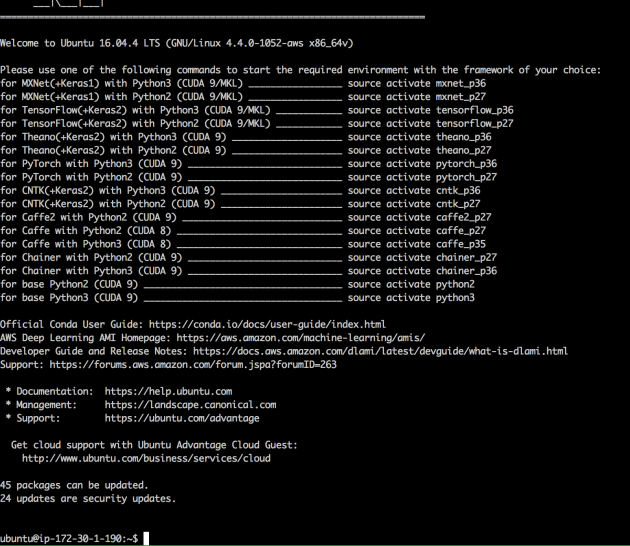Click the terminal cursor after the prompt
Screen dimensions: 630x546
point(147,539)
